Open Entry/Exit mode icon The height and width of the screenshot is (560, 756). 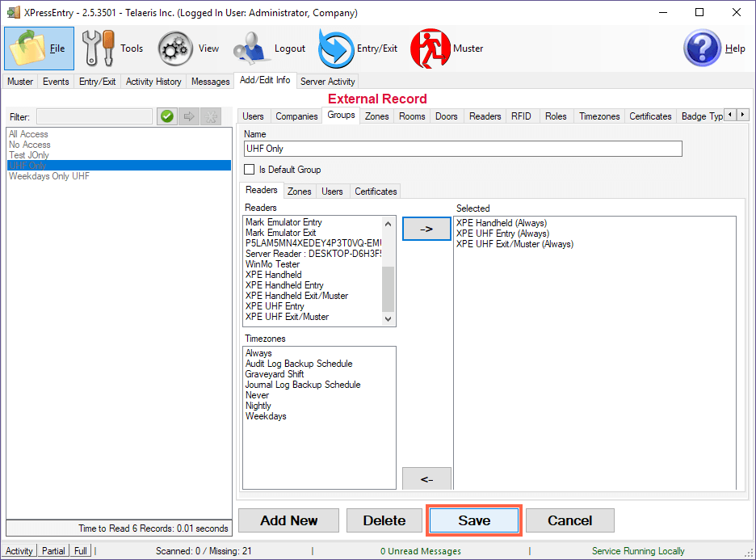click(336, 48)
